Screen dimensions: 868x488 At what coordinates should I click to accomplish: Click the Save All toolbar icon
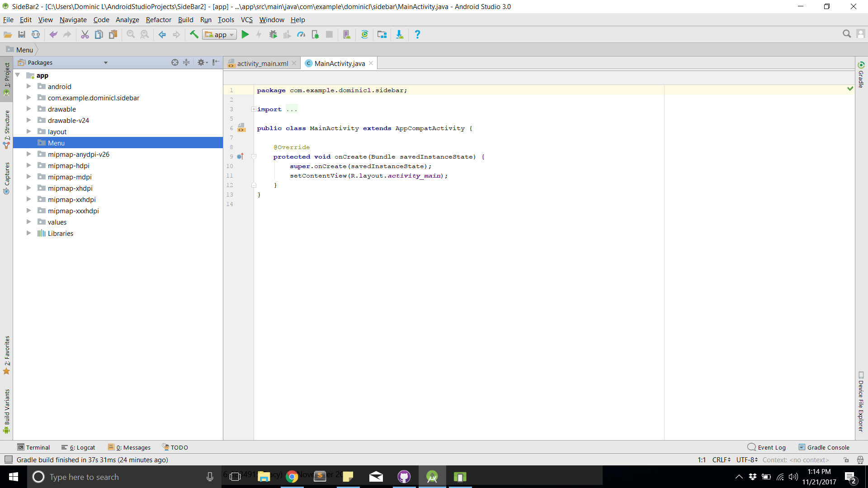21,34
